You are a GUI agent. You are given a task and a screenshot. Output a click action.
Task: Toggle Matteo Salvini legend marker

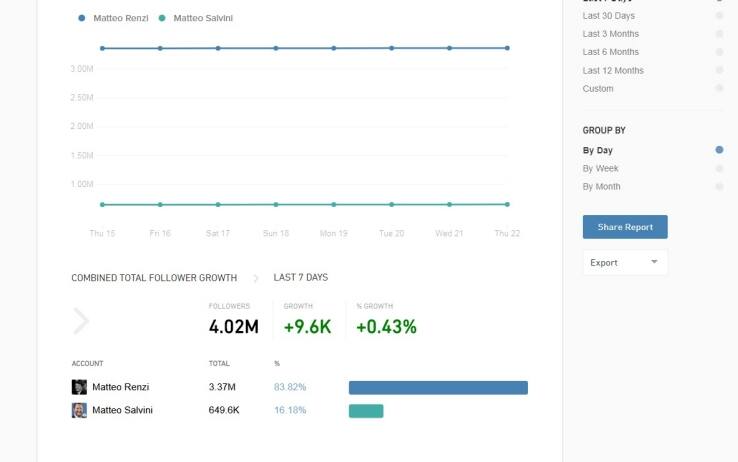(x=162, y=18)
